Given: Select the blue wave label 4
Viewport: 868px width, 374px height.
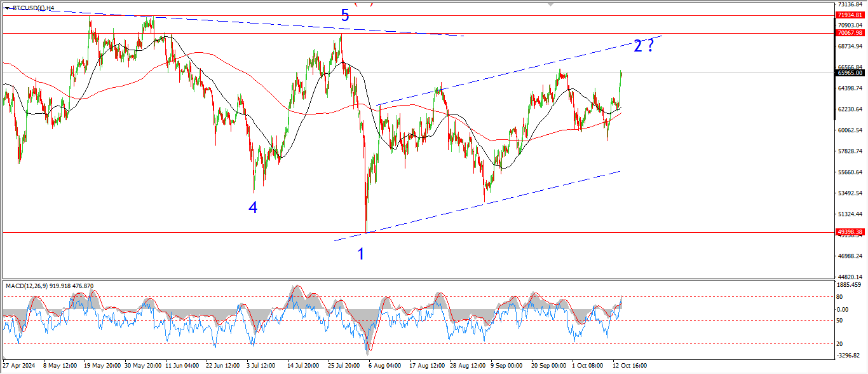Looking at the screenshot, I should coord(253,207).
